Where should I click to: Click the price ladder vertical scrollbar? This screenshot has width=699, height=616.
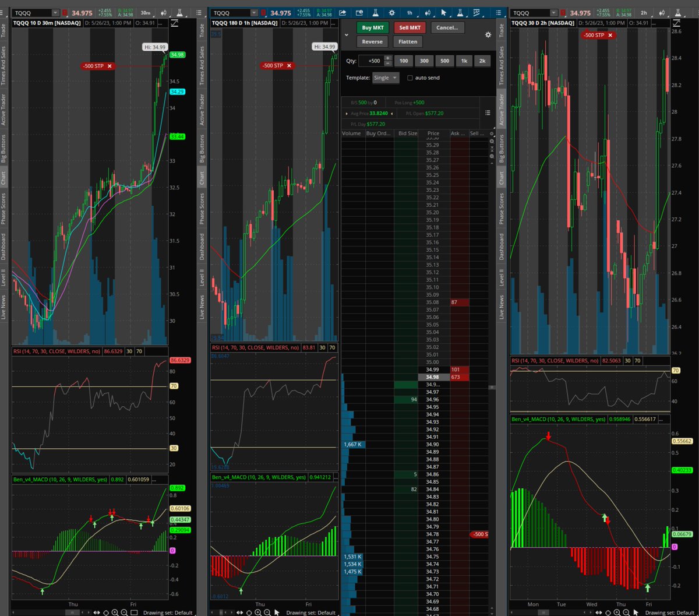click(492, 387)
